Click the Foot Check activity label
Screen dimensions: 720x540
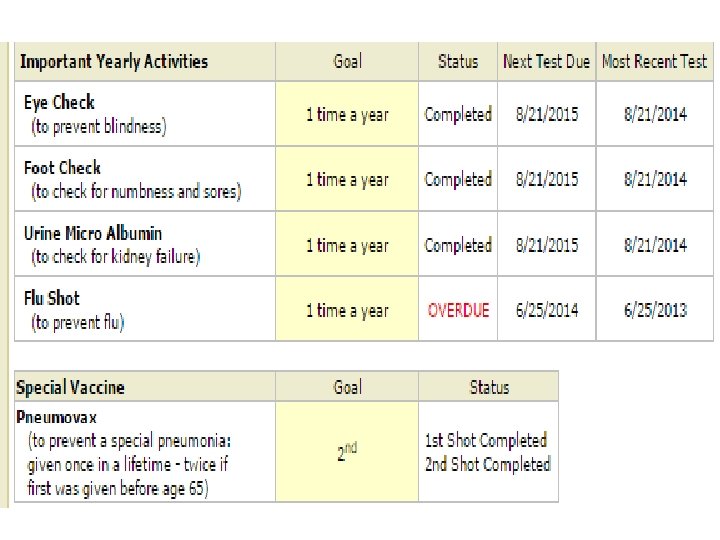point(62,168)
